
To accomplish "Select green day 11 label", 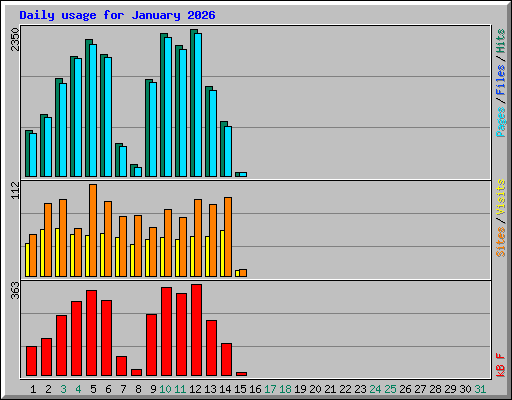I will pyautogui.click(x=180, y=389).
